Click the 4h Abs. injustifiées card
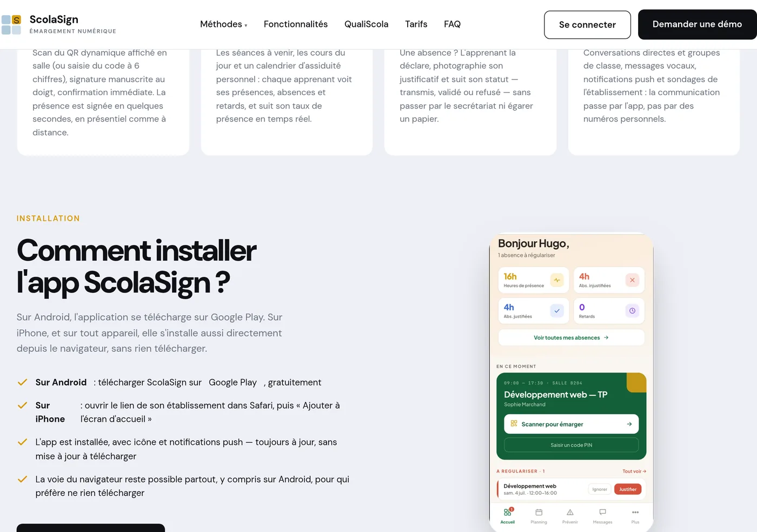Image resolution: width=757 pixels, height=532 pixels. click(x=609, y=280)
